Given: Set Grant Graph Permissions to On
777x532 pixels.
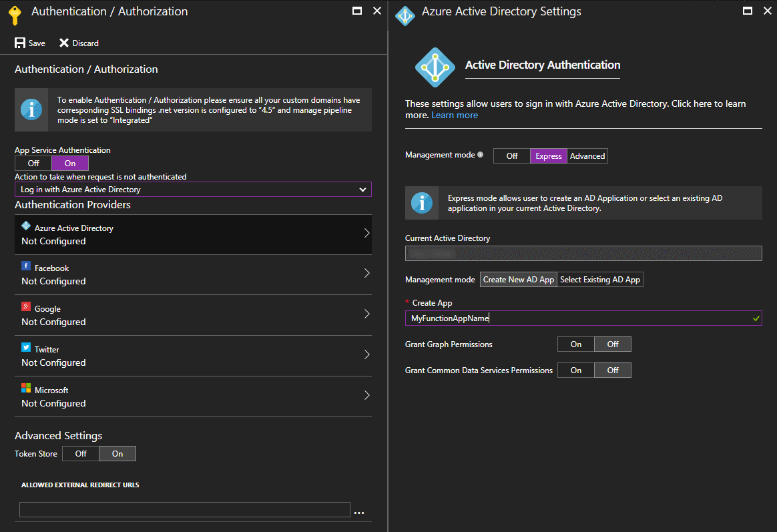Looking at the screenshot, I should pos(576,344).
